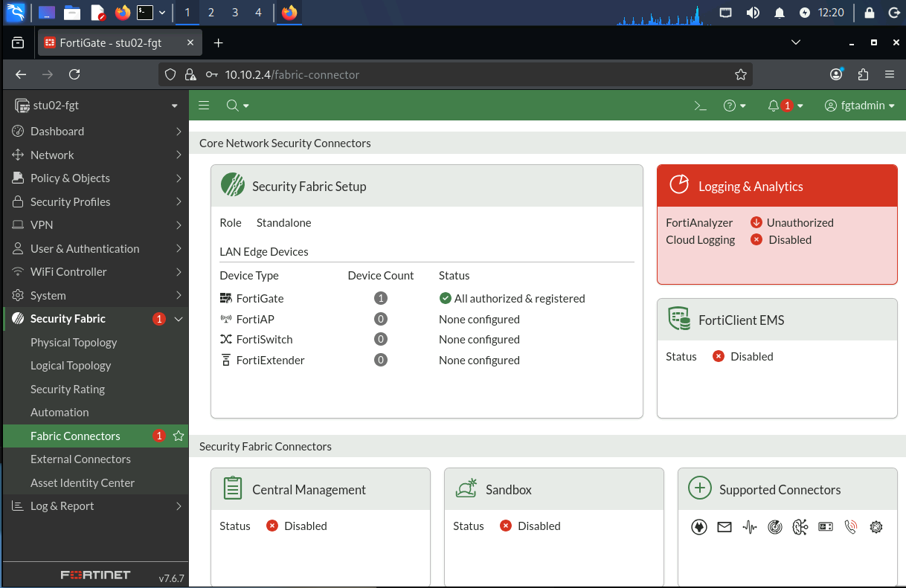Switch to workspace 3 in taskbar

pyautogui.click(x=235, y=13)
